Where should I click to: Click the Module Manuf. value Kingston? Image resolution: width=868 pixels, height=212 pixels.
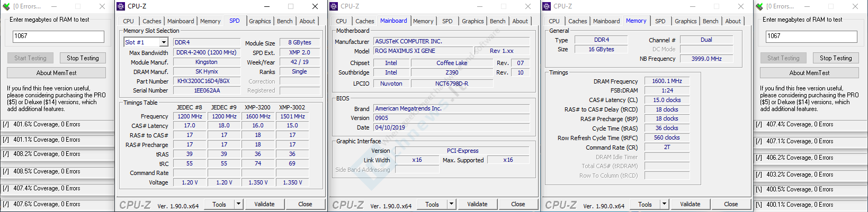coord(207,62)
